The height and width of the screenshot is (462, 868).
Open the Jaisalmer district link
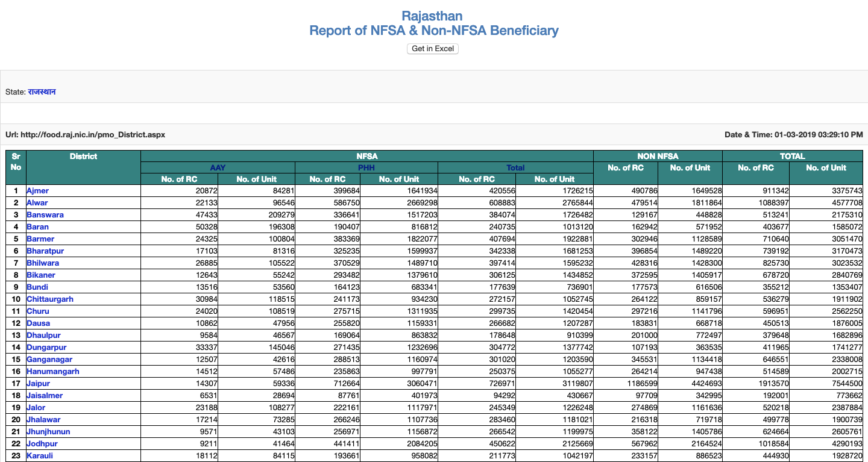pyautogui.click(x=45, y=396)
